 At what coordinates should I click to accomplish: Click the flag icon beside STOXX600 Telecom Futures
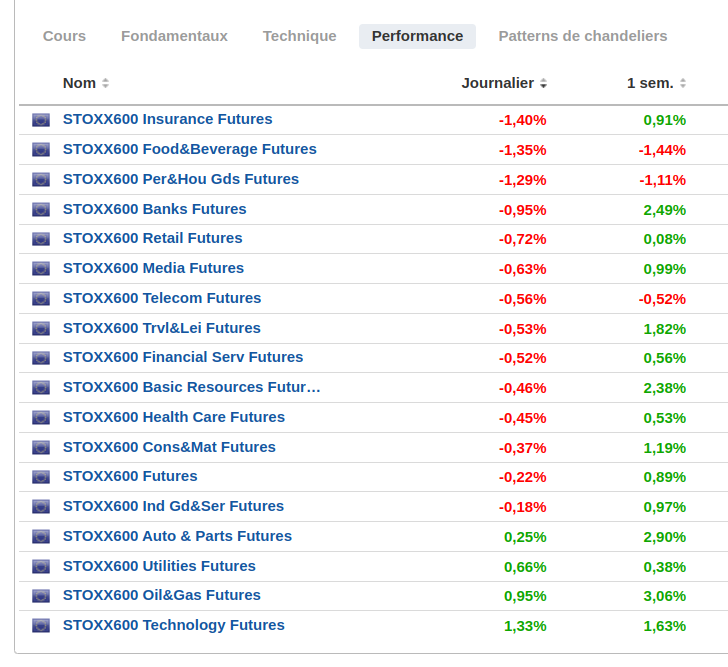pyautogui.click(x=41, y=299)
